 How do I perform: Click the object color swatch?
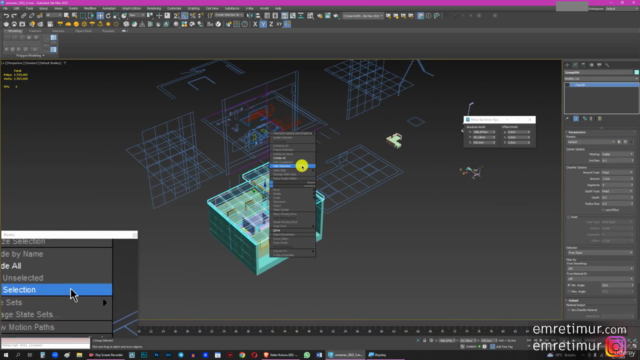(x=636, y=73)
